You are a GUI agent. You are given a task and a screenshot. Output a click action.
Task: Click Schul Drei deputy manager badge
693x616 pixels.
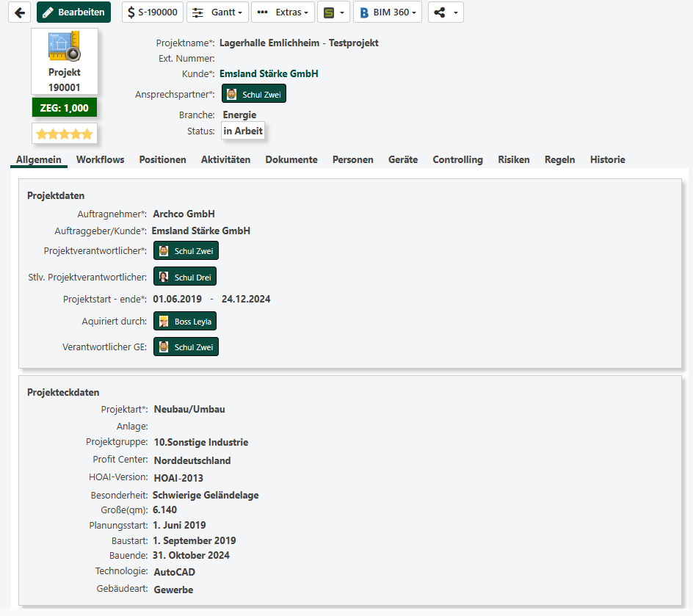[x=185, y=277]
